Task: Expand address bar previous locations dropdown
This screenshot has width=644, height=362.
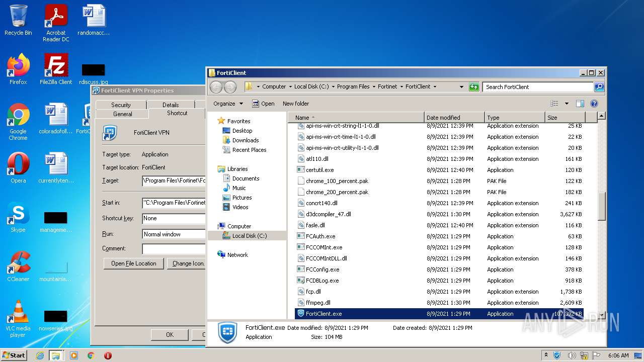Action: coord(461,86)
